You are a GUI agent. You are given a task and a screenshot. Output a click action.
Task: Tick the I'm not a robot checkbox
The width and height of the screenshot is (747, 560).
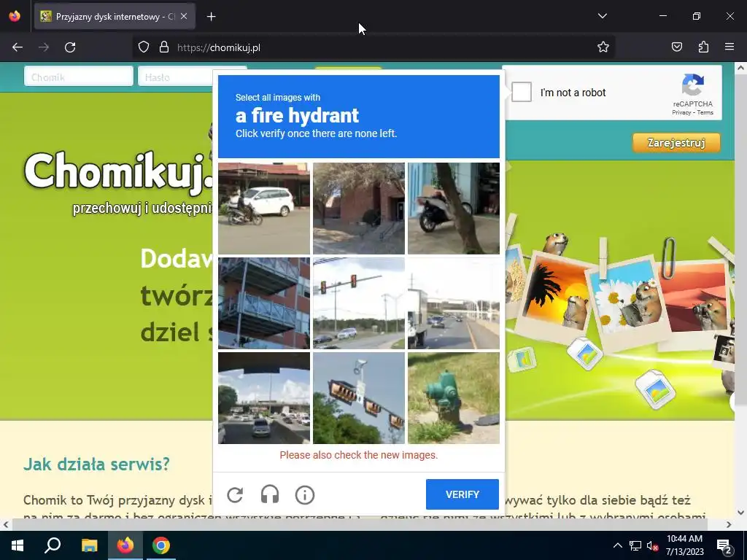point(522,92)
